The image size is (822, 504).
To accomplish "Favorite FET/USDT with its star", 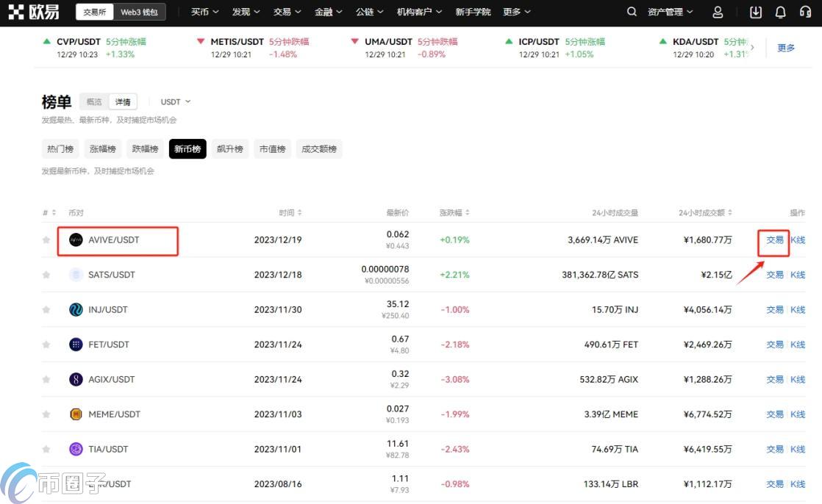I will pyautogui.click(x=46, y=345).
